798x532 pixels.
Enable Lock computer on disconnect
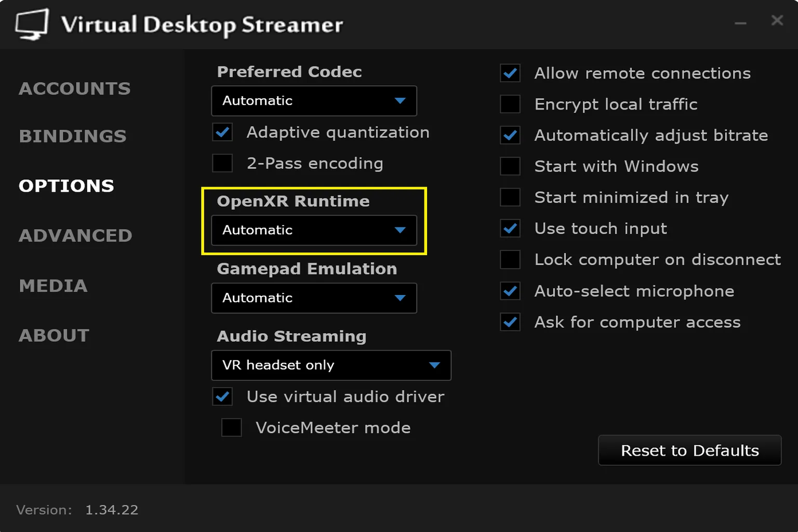click(510, 260)
